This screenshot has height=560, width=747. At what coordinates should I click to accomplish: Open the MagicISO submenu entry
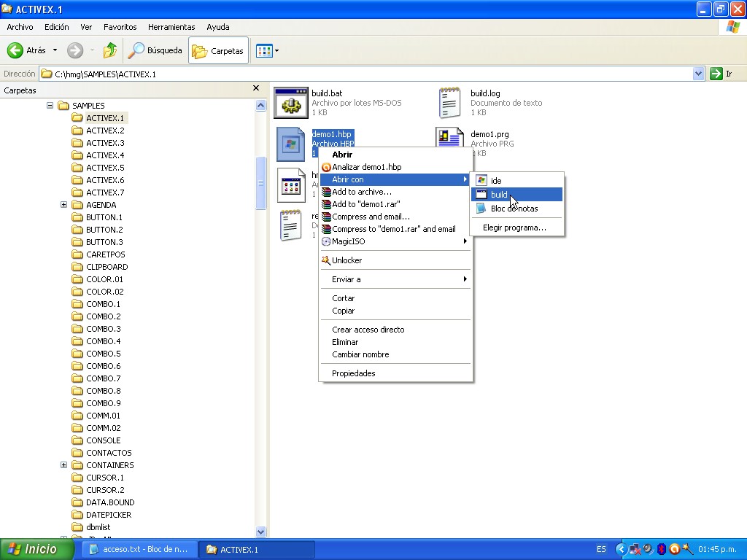point(350,241)
